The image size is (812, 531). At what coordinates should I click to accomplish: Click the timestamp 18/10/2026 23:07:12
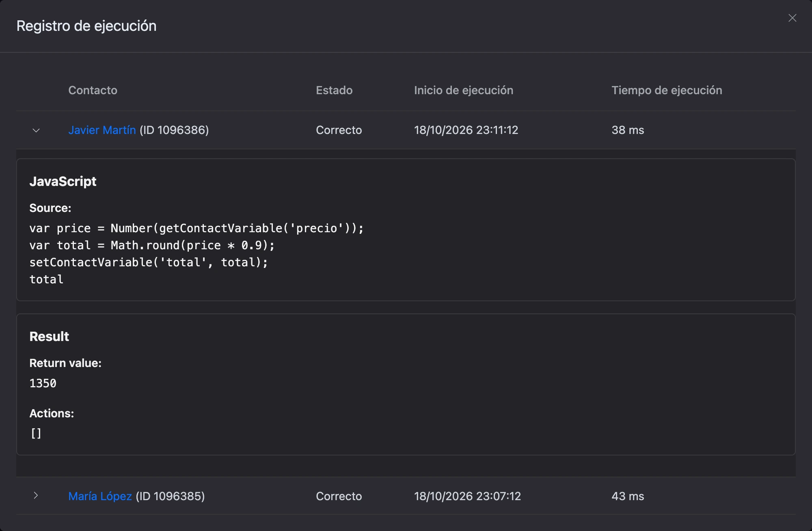pos(467,496)
